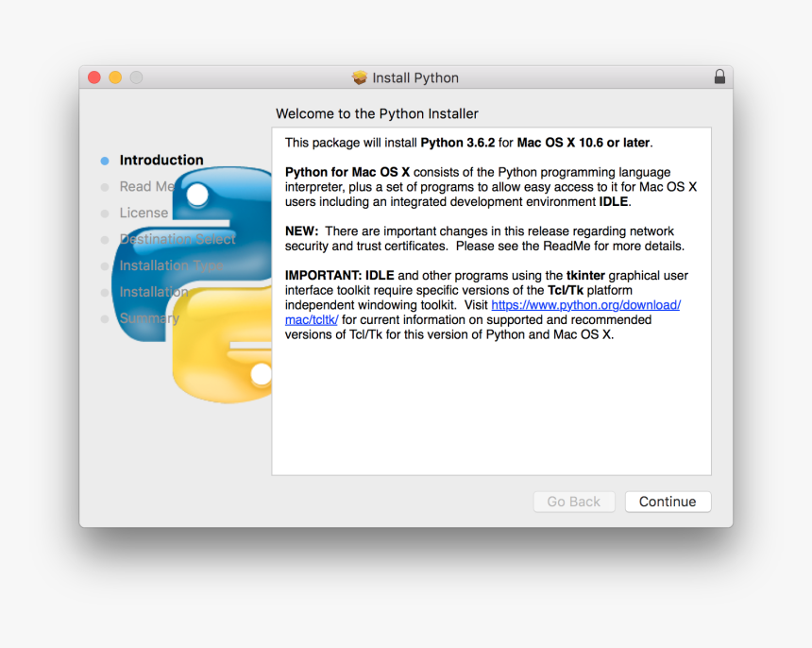Select the Summary step
Image resolution: width=812 pixels, height=648 pixels.
pos(149,318)
